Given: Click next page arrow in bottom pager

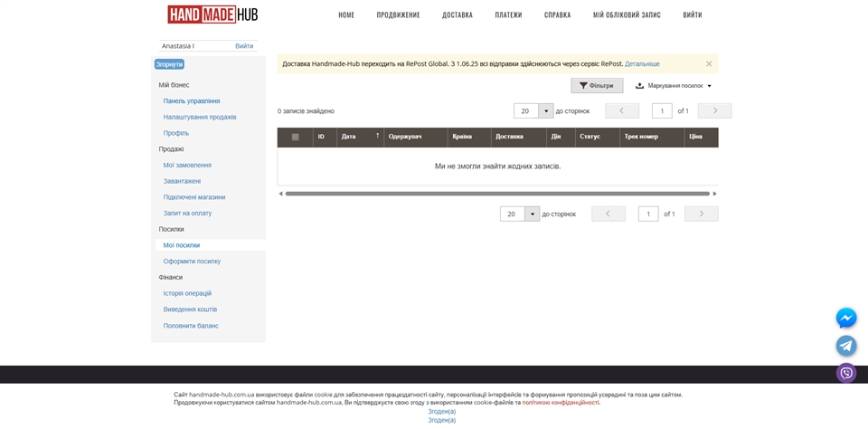Looking at the screenshot, I should pos(701,214).
